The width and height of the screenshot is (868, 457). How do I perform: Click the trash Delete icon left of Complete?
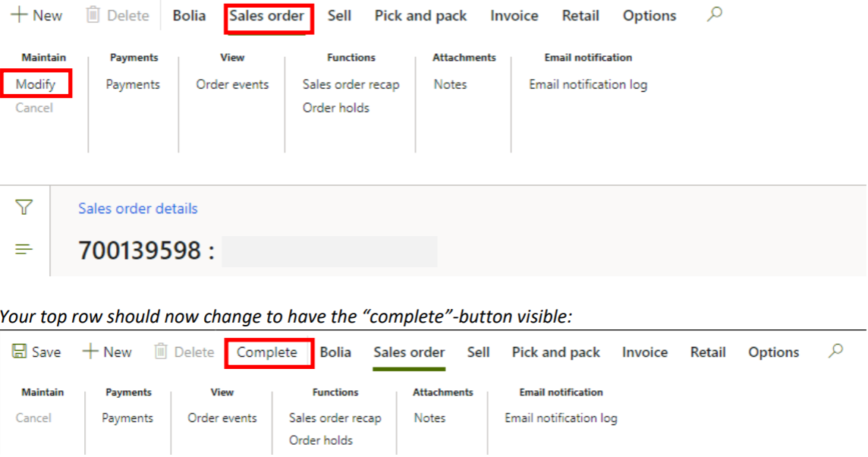[161, 352]
